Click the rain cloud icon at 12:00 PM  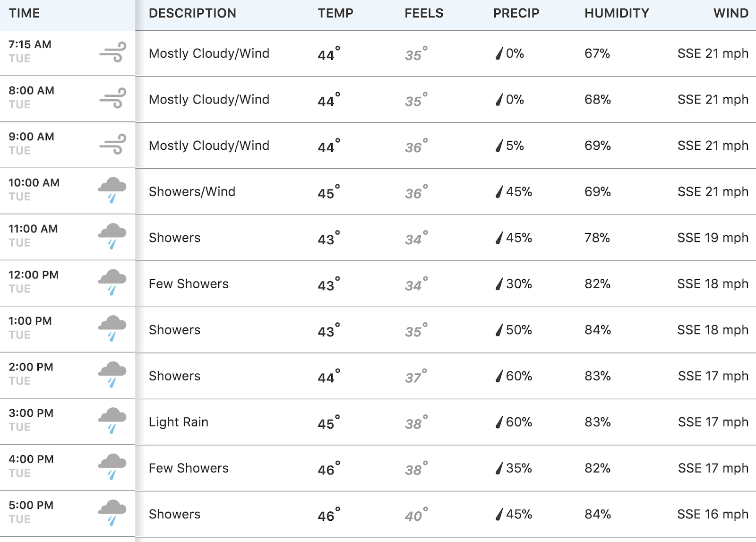tap(112, 283)
